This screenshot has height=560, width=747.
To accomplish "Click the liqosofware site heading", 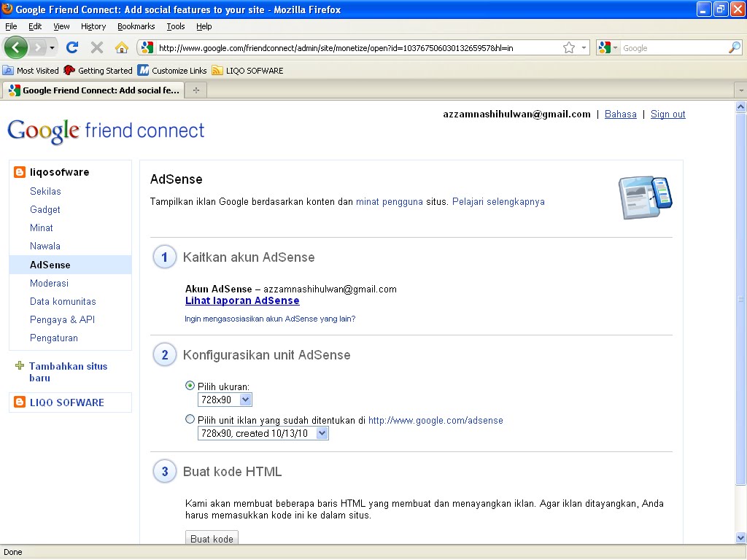I will (60, 172).
